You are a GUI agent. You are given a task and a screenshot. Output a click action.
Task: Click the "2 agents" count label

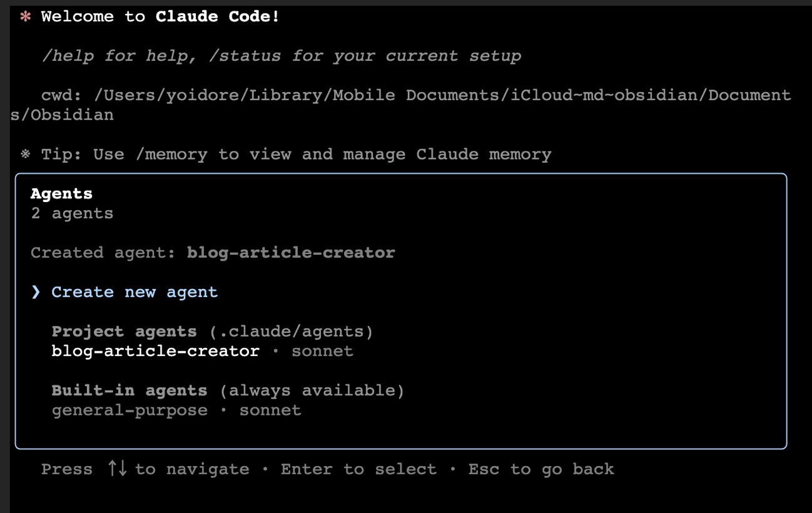[x=72, y=213]
